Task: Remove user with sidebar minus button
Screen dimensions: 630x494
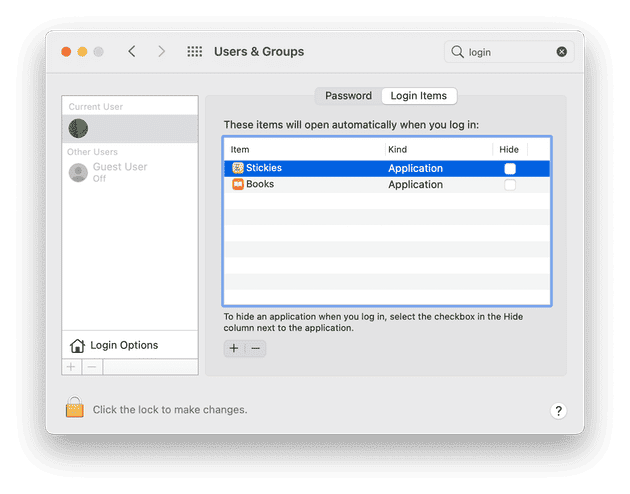Action: point(92,367)
